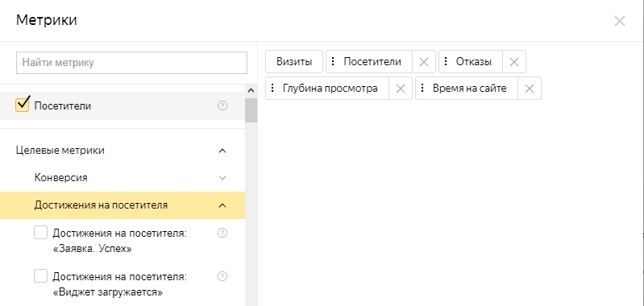Screen dimensions: 644x306
Task: Remove the Глубина просмотра metric chip
Action: pyautogui.click(x=401, y=89)
